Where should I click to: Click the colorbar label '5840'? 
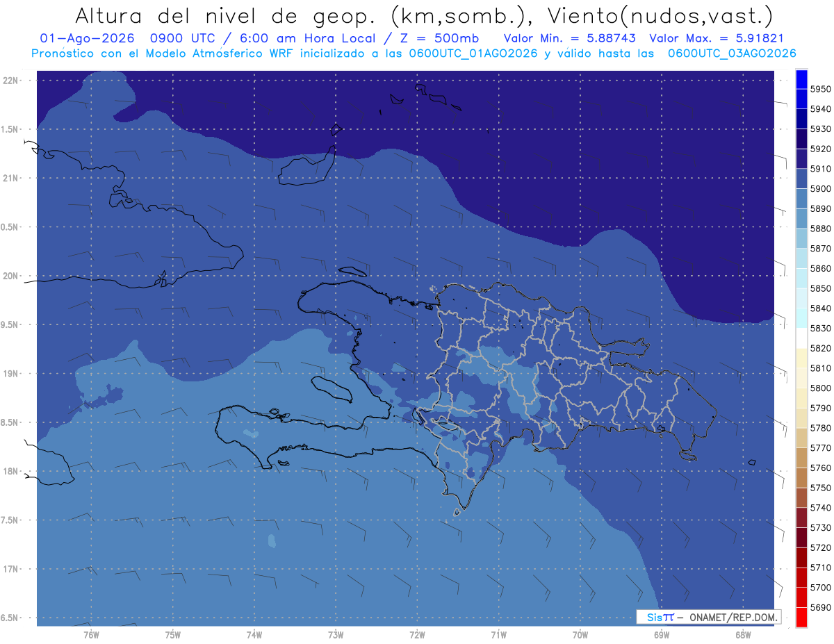pos(820,308)
